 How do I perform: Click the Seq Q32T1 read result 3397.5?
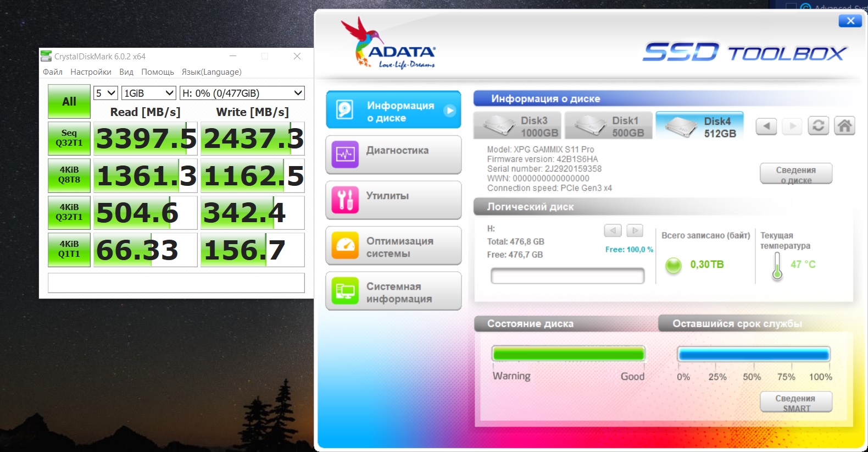click(x=146, y=139)
